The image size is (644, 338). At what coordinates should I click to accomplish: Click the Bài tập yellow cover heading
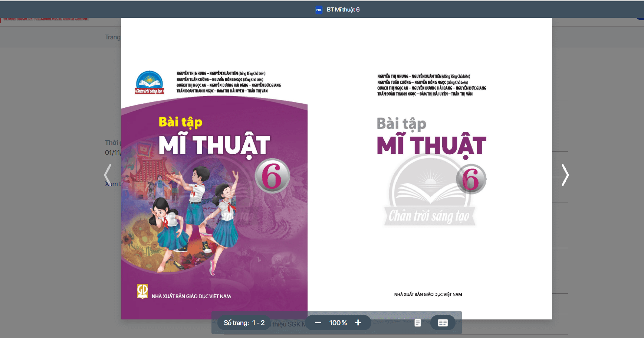tap(180, 122)
